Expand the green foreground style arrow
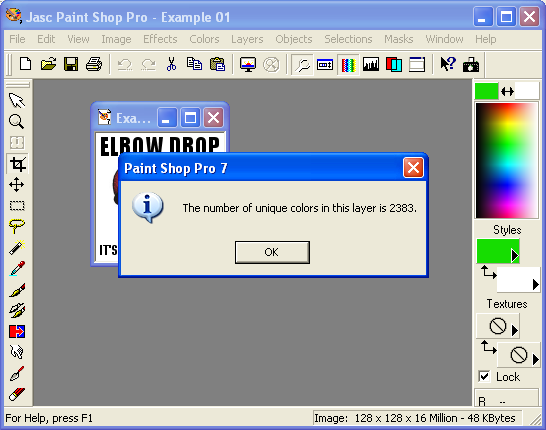The height and width of the screenshot is (430, 546). tap(515, 256)
